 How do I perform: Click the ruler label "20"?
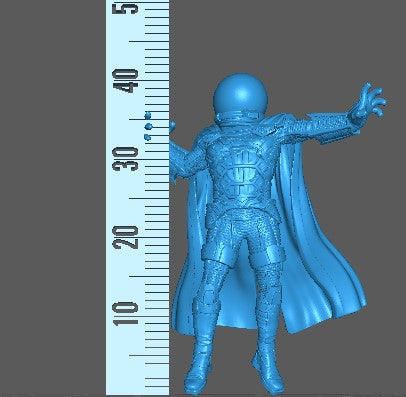pyautogui.click(x=125, y=237)
